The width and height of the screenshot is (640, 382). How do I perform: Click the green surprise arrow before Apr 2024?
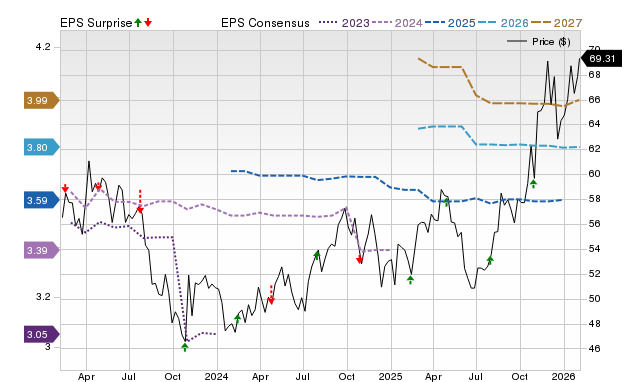(x=238, y=319)
